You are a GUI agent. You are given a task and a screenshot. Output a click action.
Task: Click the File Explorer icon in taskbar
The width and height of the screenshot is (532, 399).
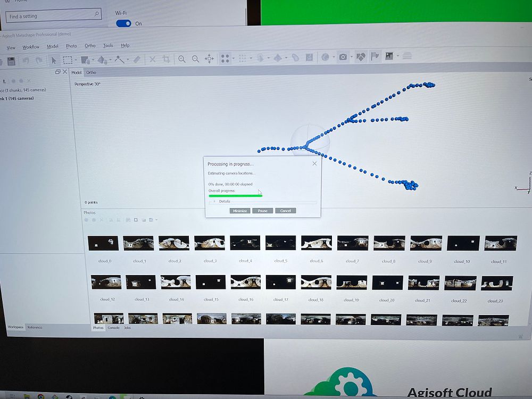[x=27, y=397]
